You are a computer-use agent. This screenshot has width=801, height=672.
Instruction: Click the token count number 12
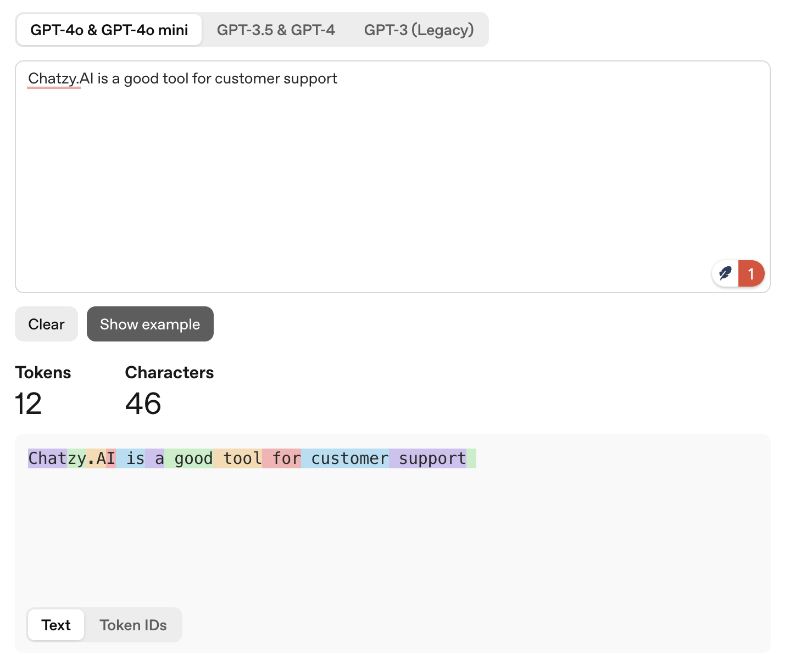[28, 404]
